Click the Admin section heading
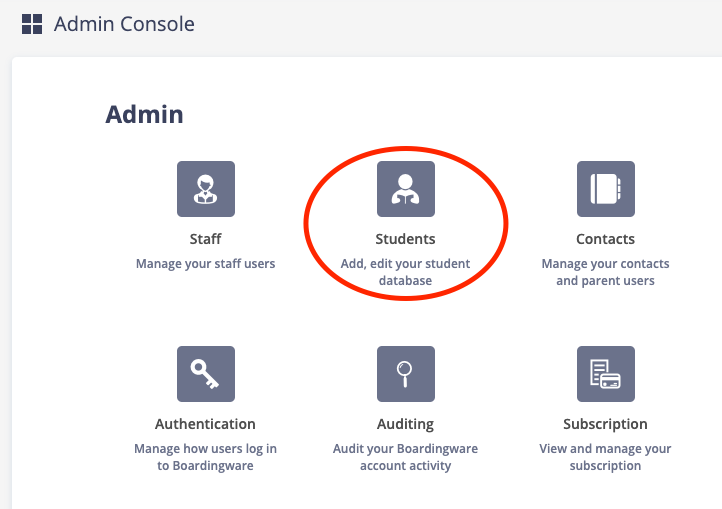This screenshot has height=509, width=722. [144, 114]
